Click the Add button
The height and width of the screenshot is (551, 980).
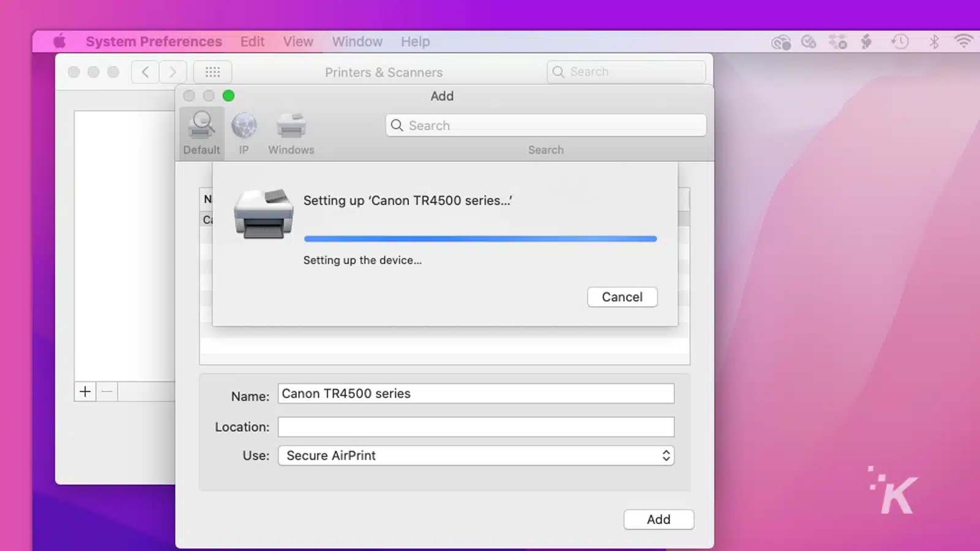tap(658, 519)
